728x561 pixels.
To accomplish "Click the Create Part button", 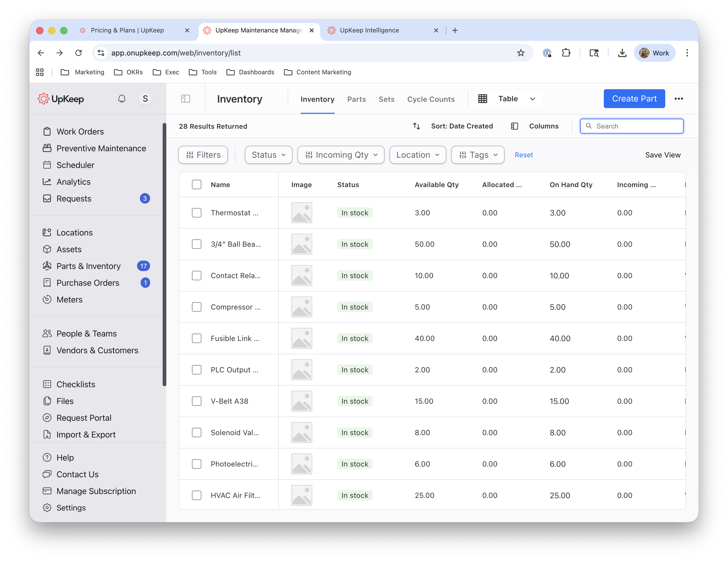I will pyautogui.click(x=634, y=99).
